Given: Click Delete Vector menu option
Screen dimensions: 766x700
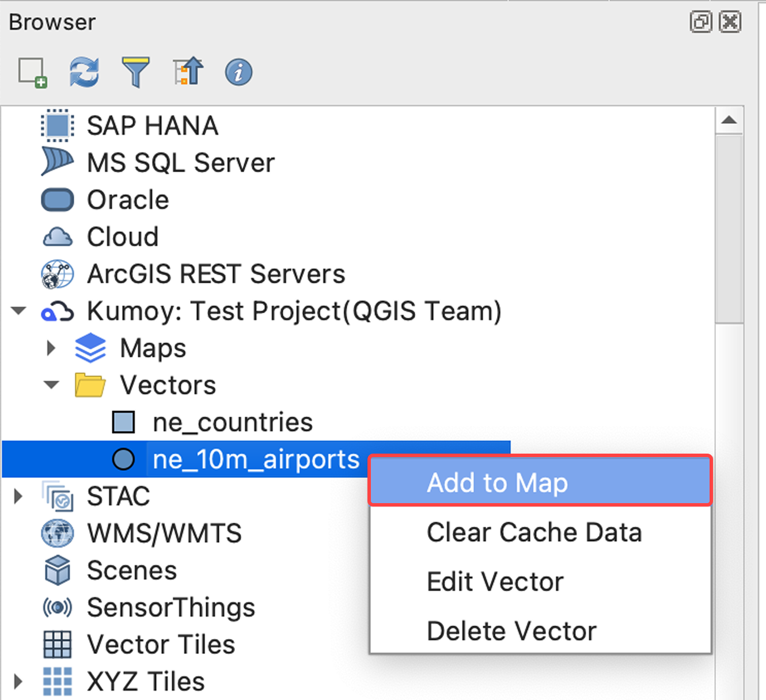Looking at the screenshot, I should pyautogui.click(x=511, y=631).
